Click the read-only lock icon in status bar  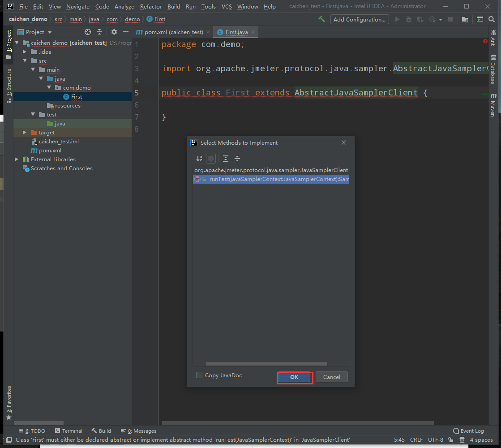click(450, 440)
